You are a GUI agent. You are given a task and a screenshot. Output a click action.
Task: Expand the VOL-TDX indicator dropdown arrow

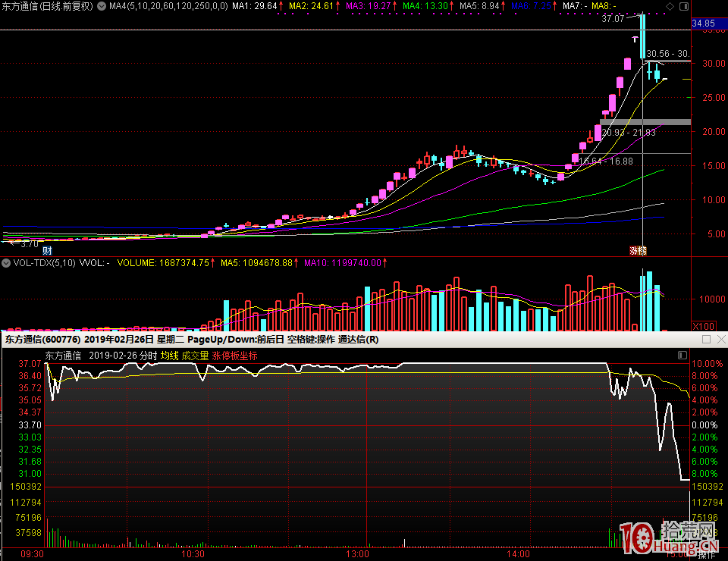pos(7,263)
